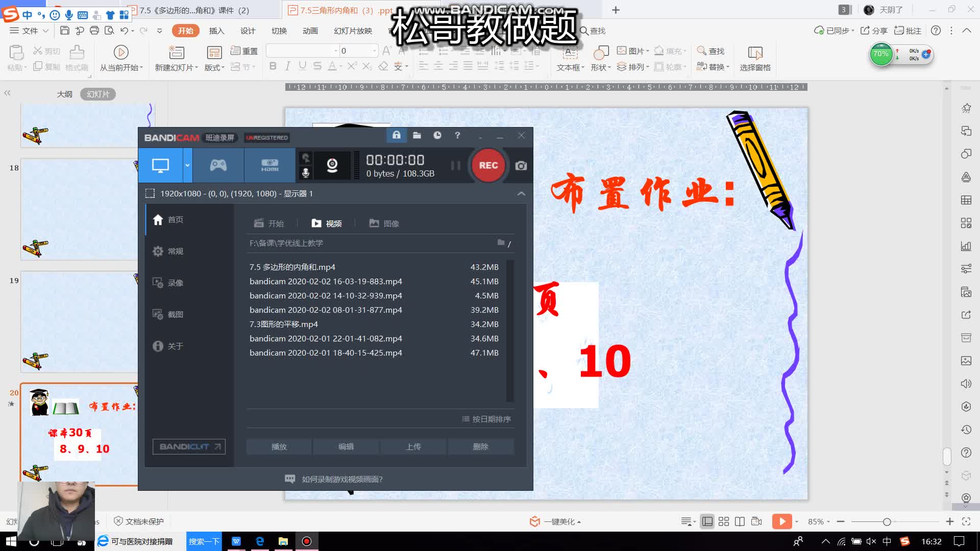
Task: Take a Bandicam screenshot with the camera icon
Action: click(x=521, y=165)
